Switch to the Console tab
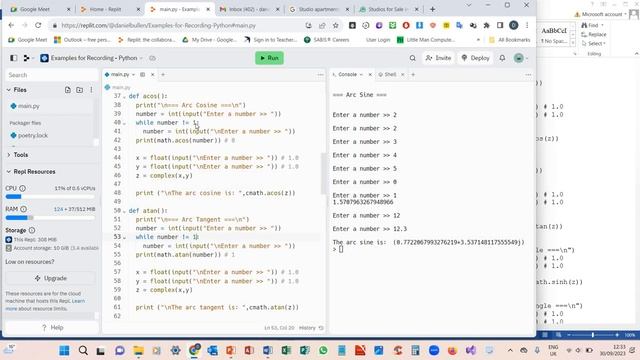The width and height of the screenshot is (640, 360). [x=347, y=74]
